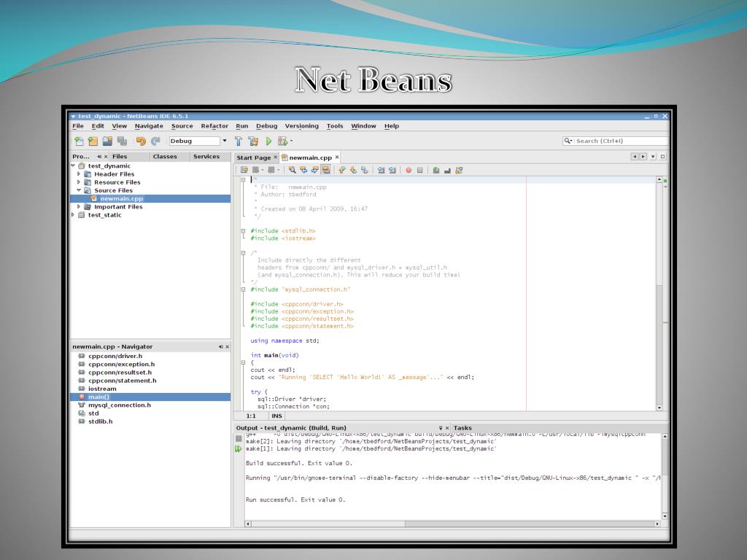Click the Find Next Occurrence icon
The height and width of the screenshot is (560, 747).
[315, 170]
